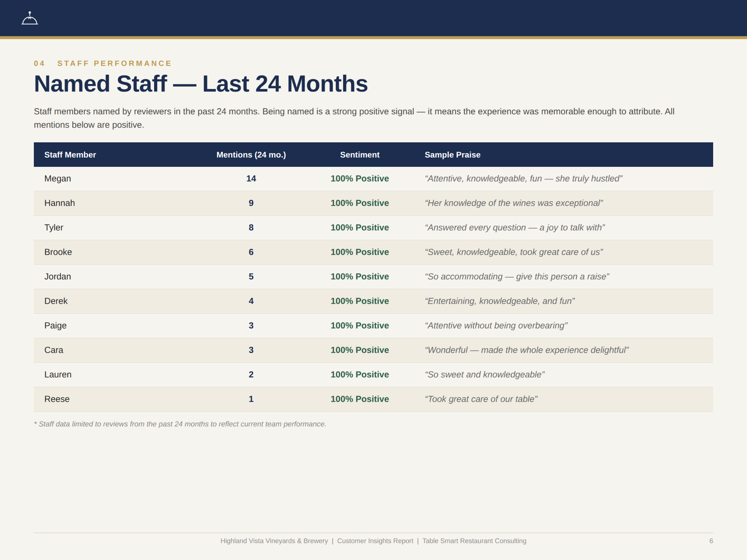
Task: Select the staff name 'Tyler'
Action: point(54,227)
